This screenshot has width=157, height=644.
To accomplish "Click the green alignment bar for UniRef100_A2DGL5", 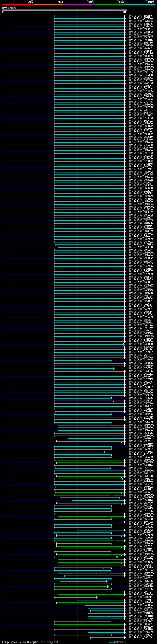I will (x=92, y=562).
